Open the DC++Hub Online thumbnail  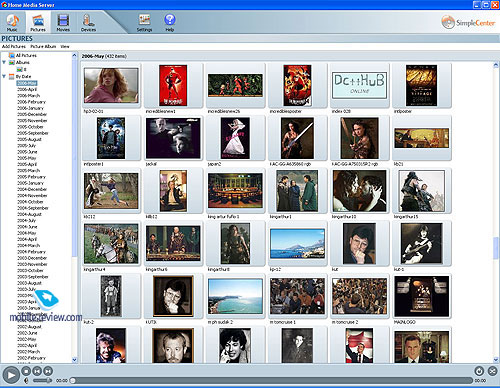pos(359,85)
